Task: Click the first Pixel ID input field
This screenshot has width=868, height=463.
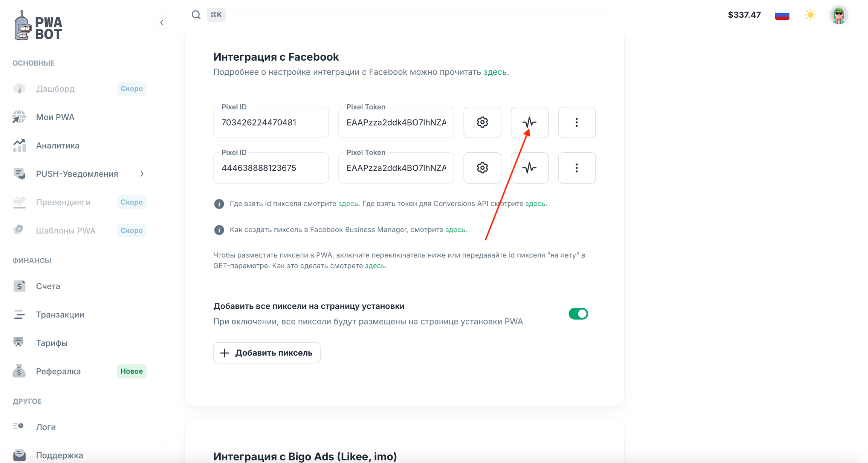Action: click(x=271, y=123)
